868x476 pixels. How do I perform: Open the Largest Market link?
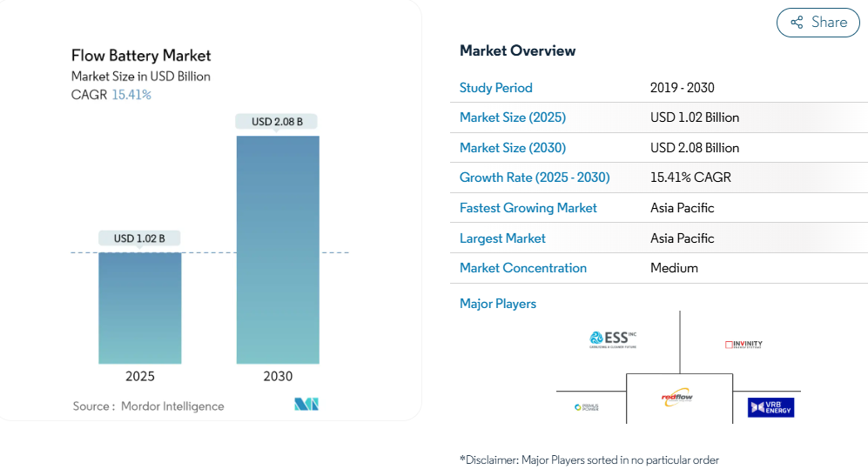502,238
